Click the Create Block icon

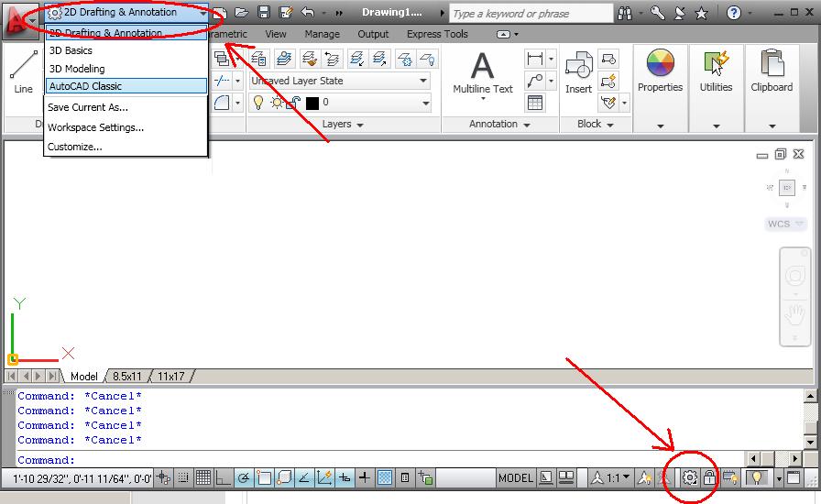click(x=608, y=59)
